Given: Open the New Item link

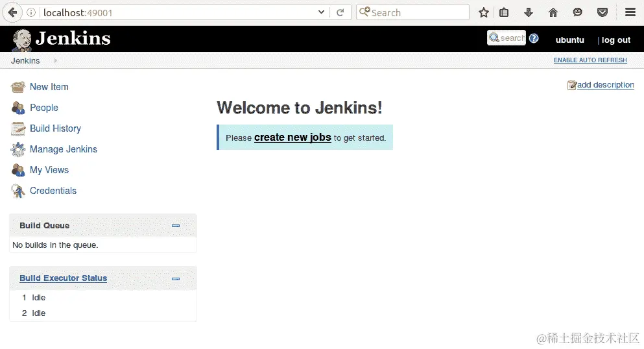Looking at the screenshot, I should point(49,87).
